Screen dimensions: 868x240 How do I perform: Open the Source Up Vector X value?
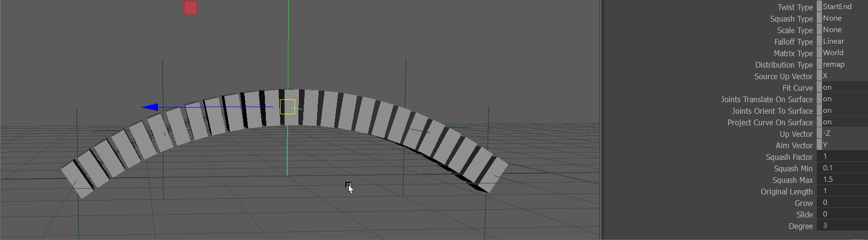pyautogui.click(x=843, y=76)
